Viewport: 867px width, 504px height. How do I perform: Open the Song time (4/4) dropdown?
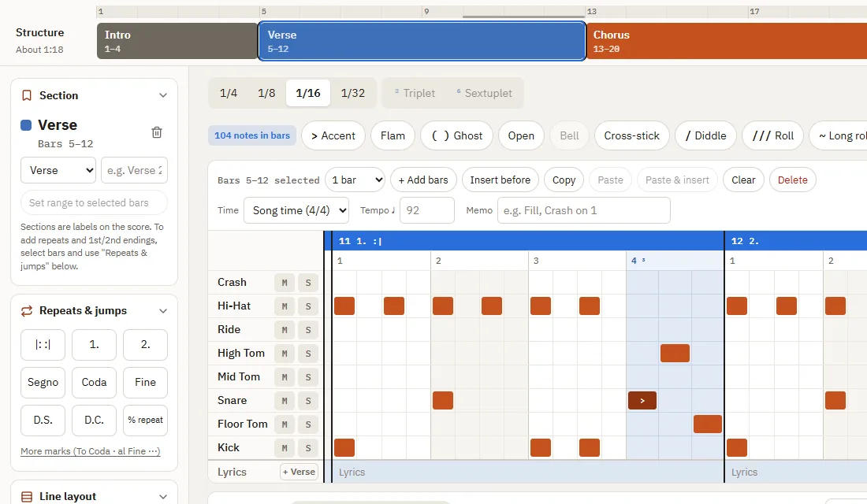[x=296, y=210]
